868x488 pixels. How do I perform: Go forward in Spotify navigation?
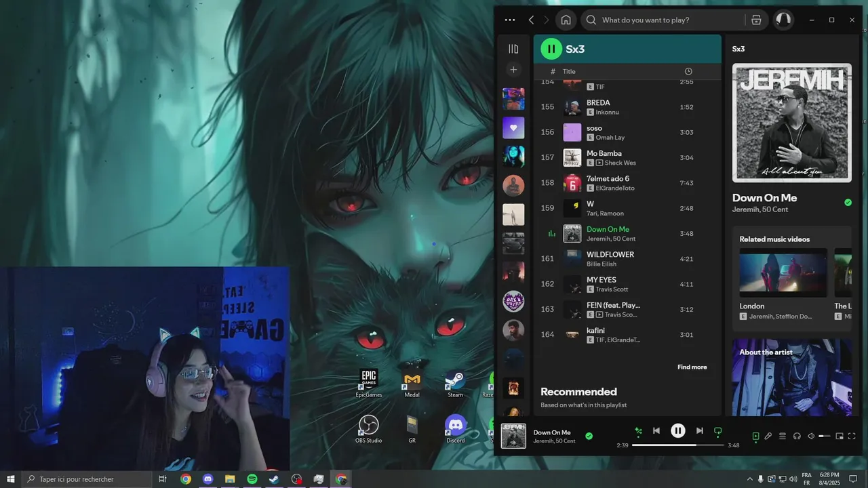pyautogui.click(x=547, y=20)
